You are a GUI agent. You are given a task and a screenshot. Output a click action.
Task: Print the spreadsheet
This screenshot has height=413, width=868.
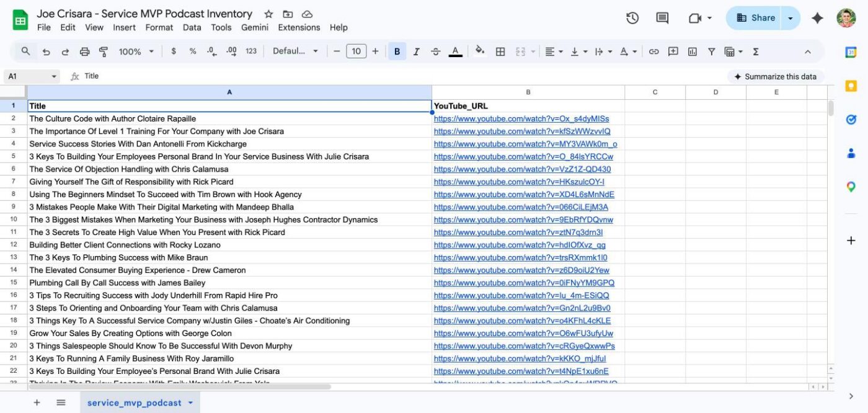(86, 51)
